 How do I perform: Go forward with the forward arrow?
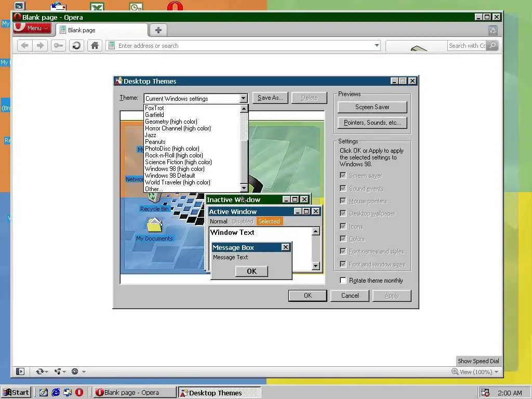(x=41, y=46)
